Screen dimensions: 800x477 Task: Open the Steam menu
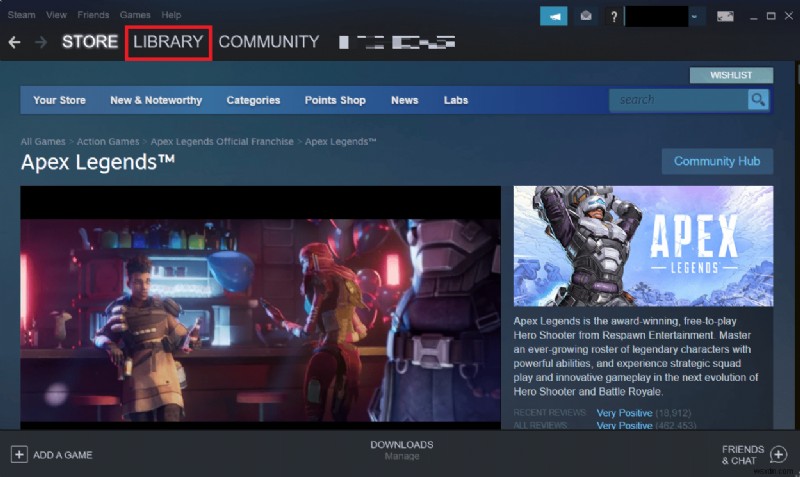[x=21, y=15]
